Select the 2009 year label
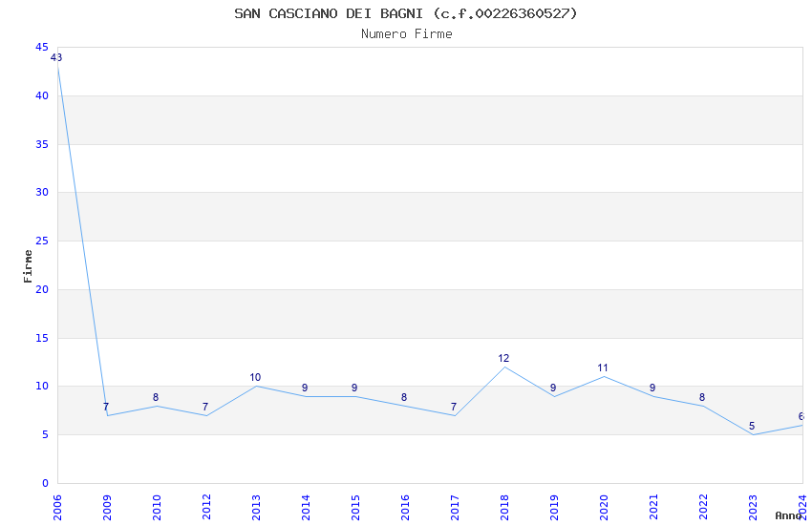812x525 pixels. coord(107,508)
